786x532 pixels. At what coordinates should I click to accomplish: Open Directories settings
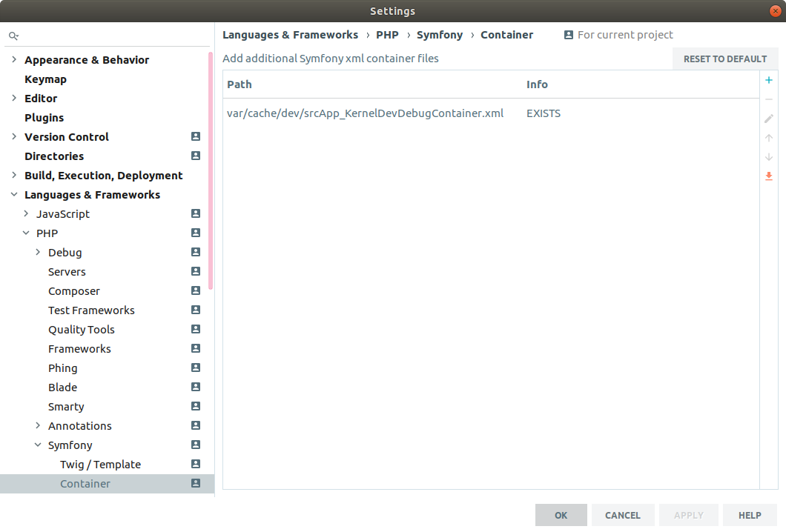(x=54, y=156)
